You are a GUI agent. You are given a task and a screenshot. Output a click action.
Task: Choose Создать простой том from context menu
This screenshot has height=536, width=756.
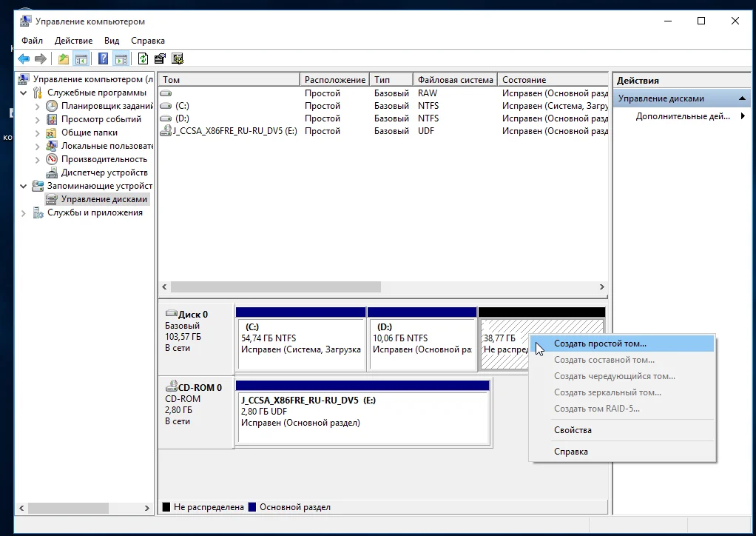tap(600, 344)
